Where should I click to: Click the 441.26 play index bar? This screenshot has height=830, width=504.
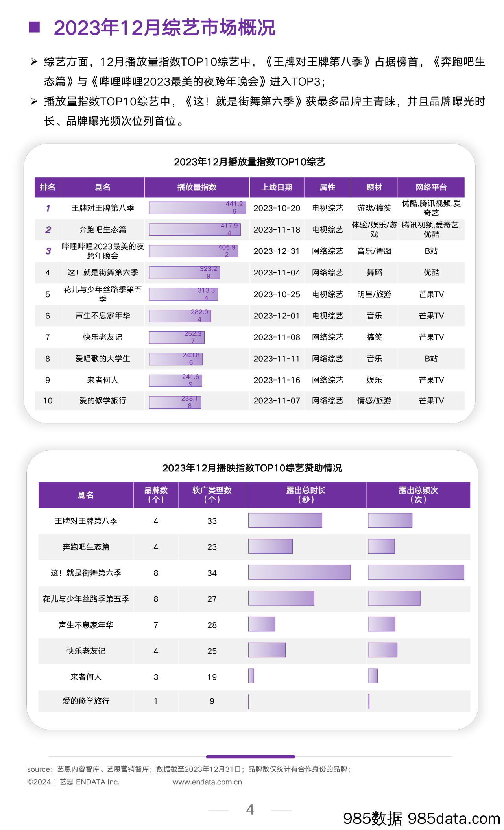click(x=197, y=208)
